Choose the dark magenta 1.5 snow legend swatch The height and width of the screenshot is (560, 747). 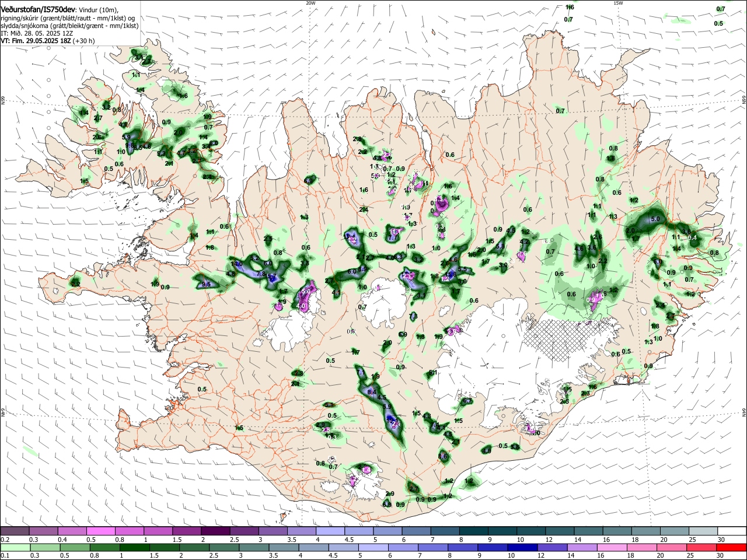tap(186, 531)
